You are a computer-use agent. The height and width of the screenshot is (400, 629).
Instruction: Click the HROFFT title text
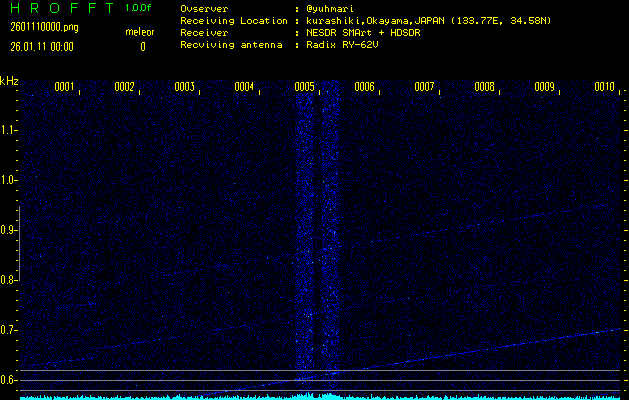(x=58, y=8)
